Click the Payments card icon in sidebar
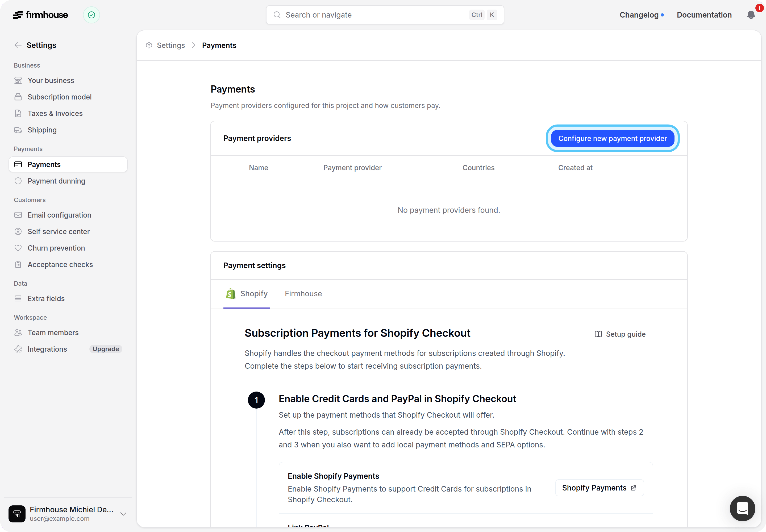Viewport: 766px width, 532px height. [x=18, y=165]
